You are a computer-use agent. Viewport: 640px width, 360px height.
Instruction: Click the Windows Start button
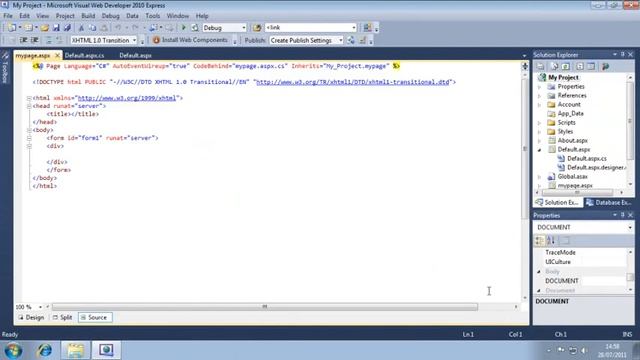(13, 350)
